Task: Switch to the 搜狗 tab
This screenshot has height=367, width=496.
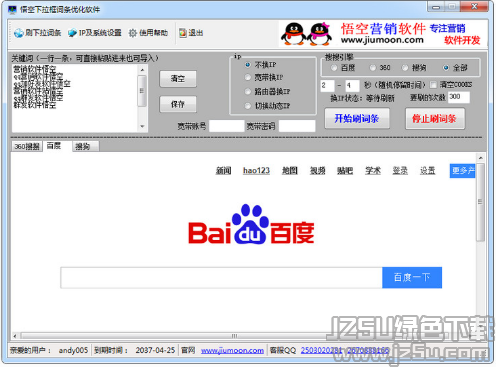Action: pos(86,146)
